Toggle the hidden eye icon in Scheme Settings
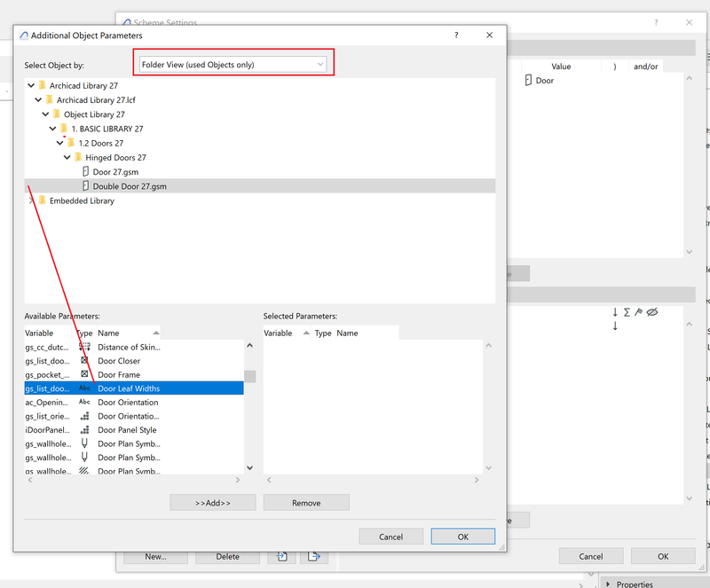The width and height of the screenshot is (710, 588). coord(652,312)
